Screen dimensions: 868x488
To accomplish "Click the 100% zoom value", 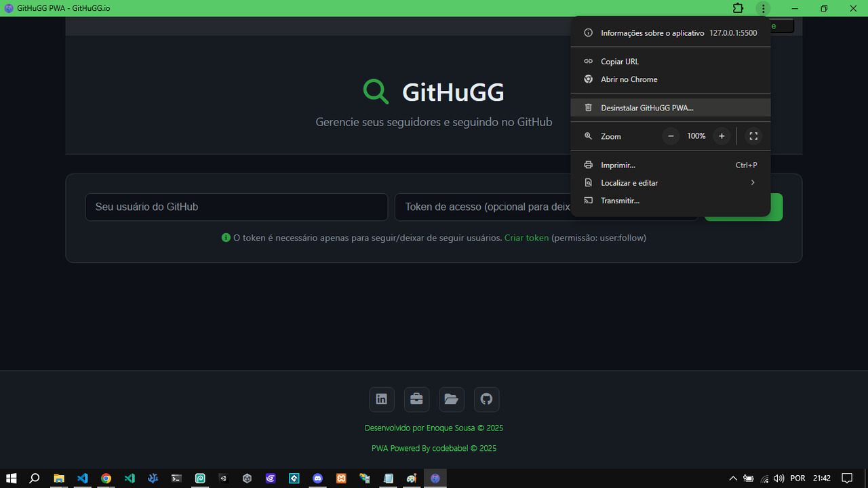I will 696,136.
